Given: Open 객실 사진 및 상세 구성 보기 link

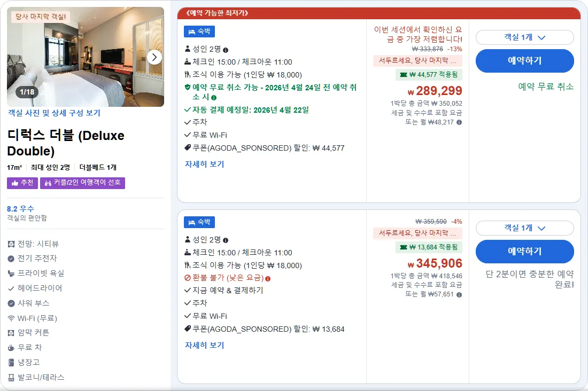Looking at the screenshot, I should (x=55, y=113).
